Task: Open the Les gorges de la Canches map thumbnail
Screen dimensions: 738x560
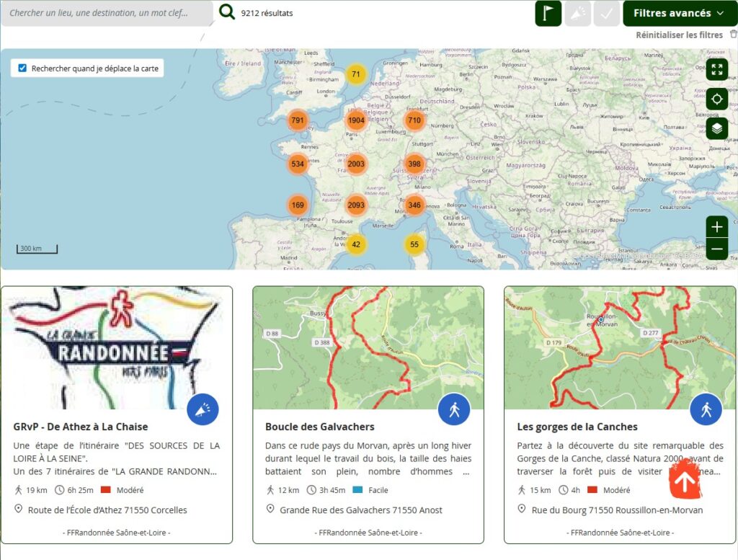Action: (x=620, y=348)
